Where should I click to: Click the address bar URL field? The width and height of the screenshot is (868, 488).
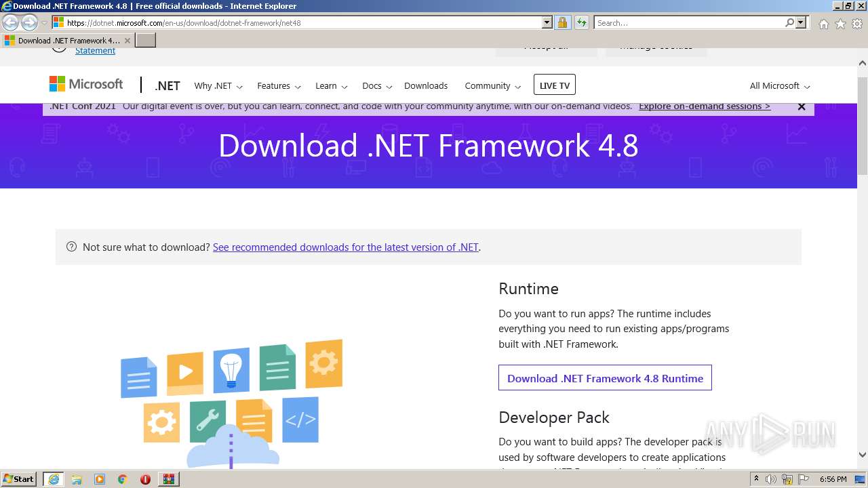pyautogui.click(x=302, y=23)
